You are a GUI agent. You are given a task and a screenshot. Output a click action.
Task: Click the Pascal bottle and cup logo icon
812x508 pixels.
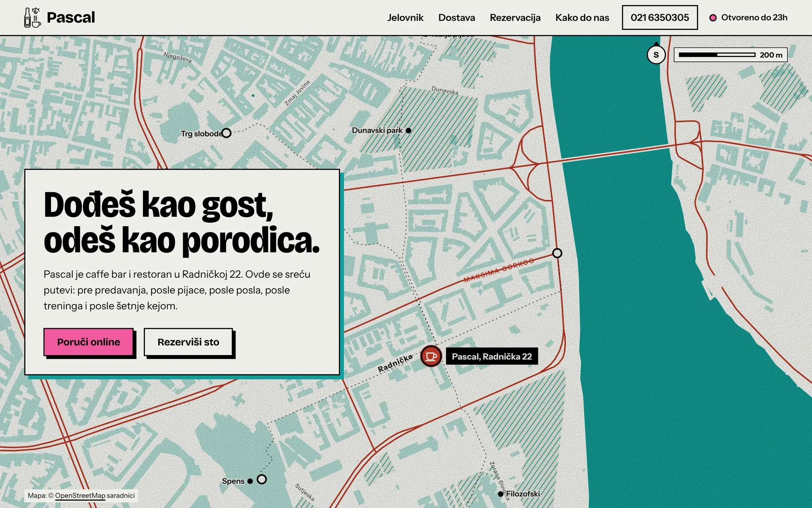click(x=33, y=17)
